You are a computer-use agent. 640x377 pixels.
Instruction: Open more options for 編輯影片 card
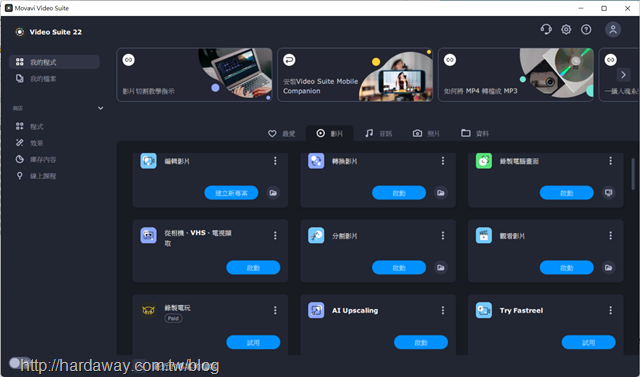tap(275, 161)
